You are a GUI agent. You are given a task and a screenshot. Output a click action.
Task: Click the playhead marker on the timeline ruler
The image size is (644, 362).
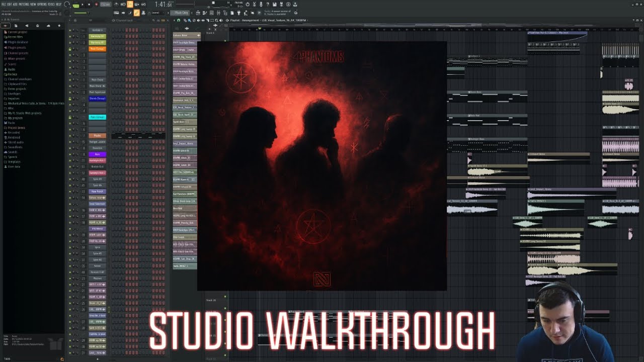(x=260, y=28)
